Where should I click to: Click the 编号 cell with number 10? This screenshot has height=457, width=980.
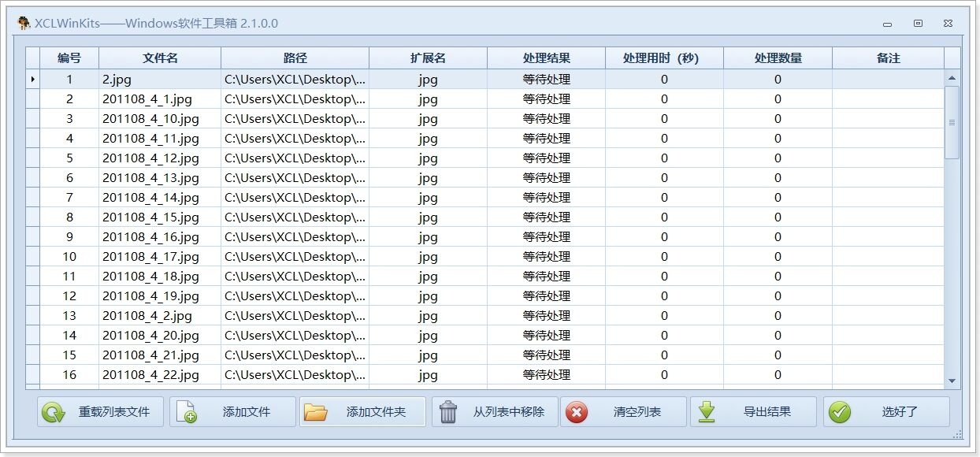pos(69,256)
